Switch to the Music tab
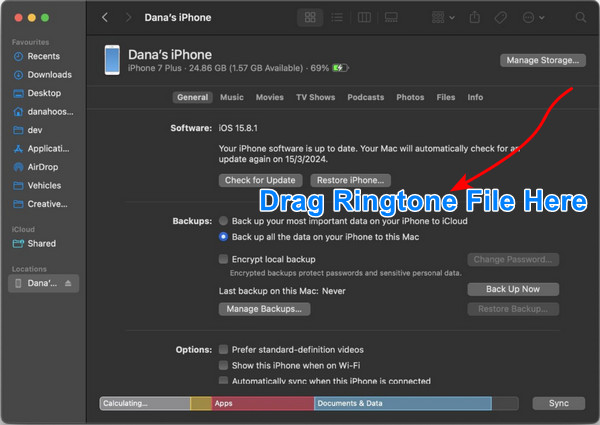This screenshot has height=425, width=600. point(231,97)
